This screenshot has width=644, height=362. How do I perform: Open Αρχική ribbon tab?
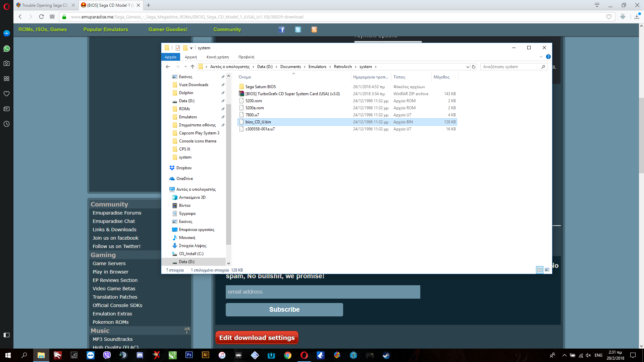coord(191,57)
